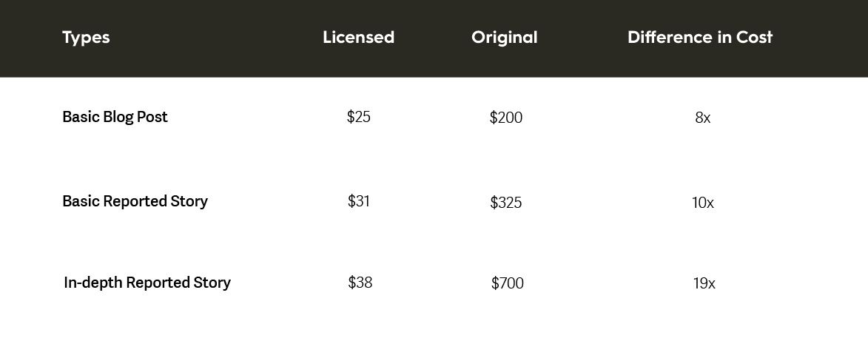Click the $25 licensed price cell

coord(359,117)
